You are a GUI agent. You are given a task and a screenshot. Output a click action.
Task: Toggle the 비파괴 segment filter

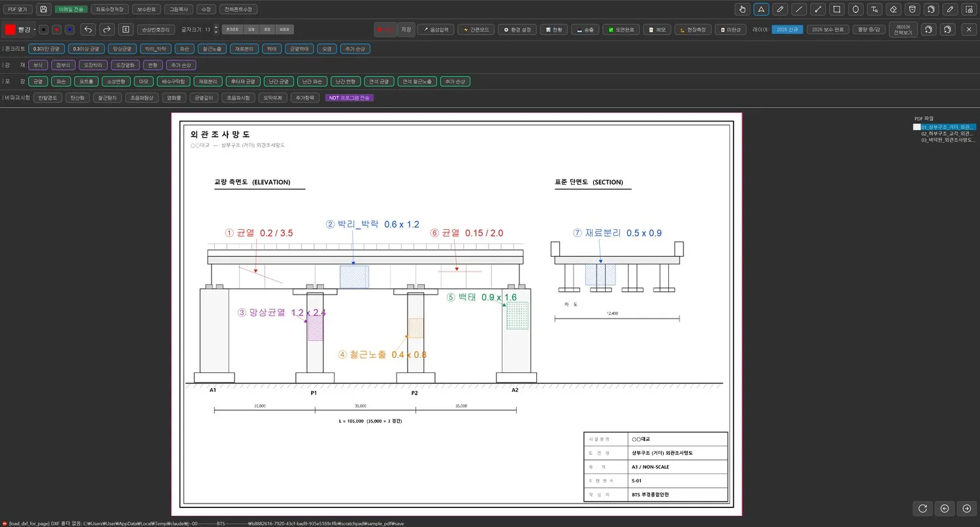(x=285, y=29)
